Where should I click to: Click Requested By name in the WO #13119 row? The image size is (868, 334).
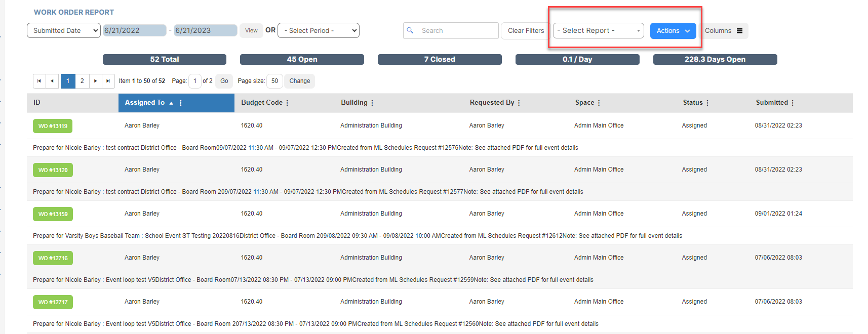pos(487,126)
